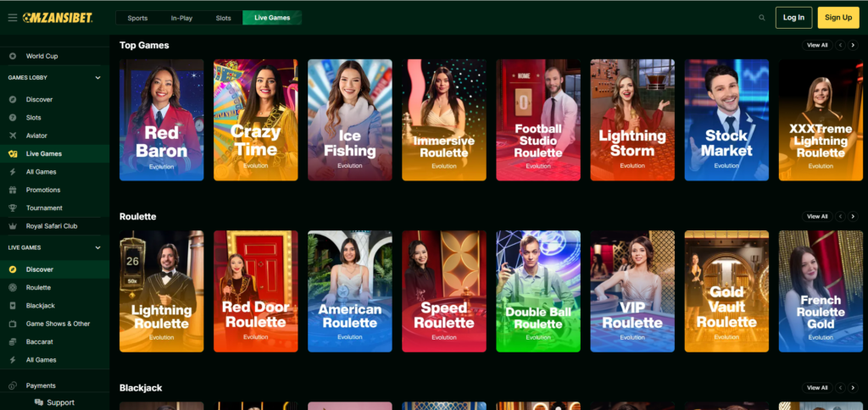Click the Games Lobby Discover compass icon
Image resolution: width=868 pixels, height=410 pixels.
tap(14, 100)
